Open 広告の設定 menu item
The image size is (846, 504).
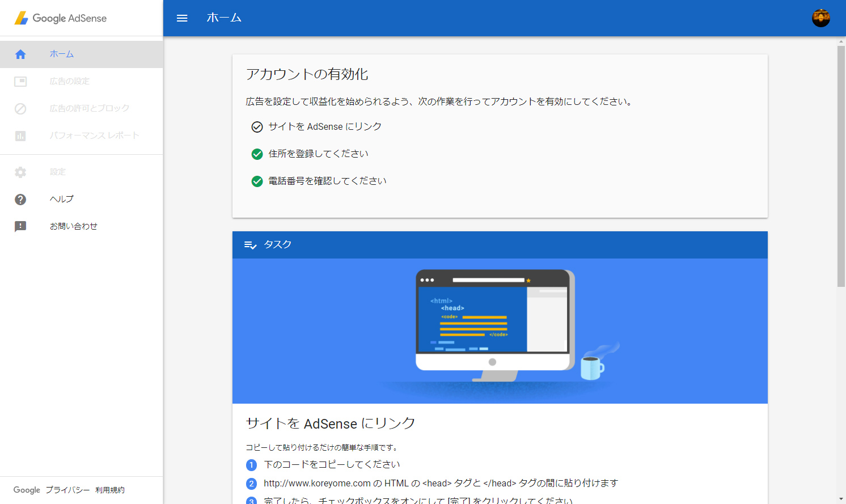point(82,82)
